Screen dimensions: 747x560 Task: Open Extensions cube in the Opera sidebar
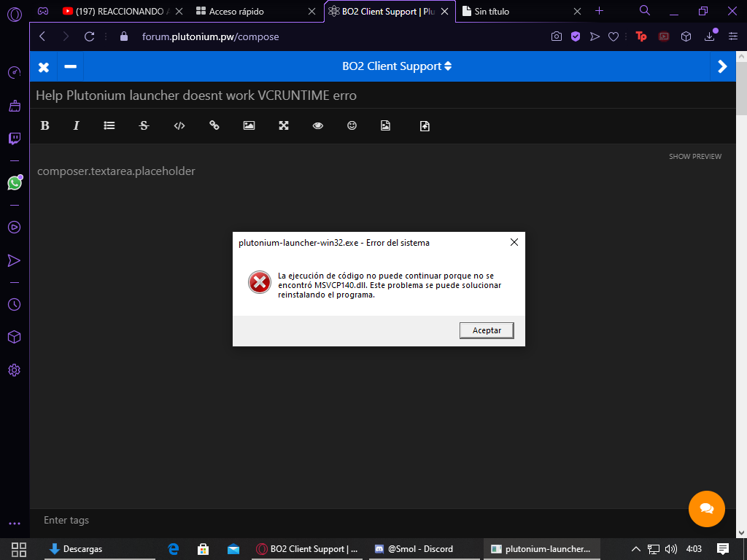pyautogui.click(x=15, y=337)
